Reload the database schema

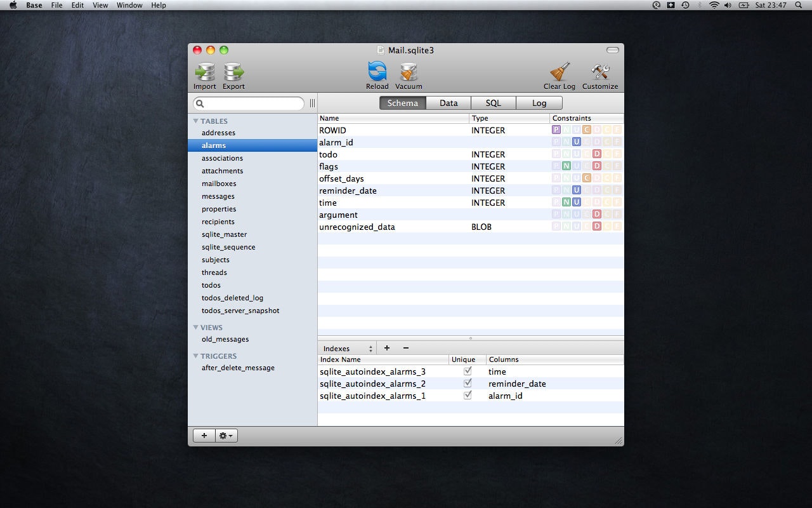377,72
